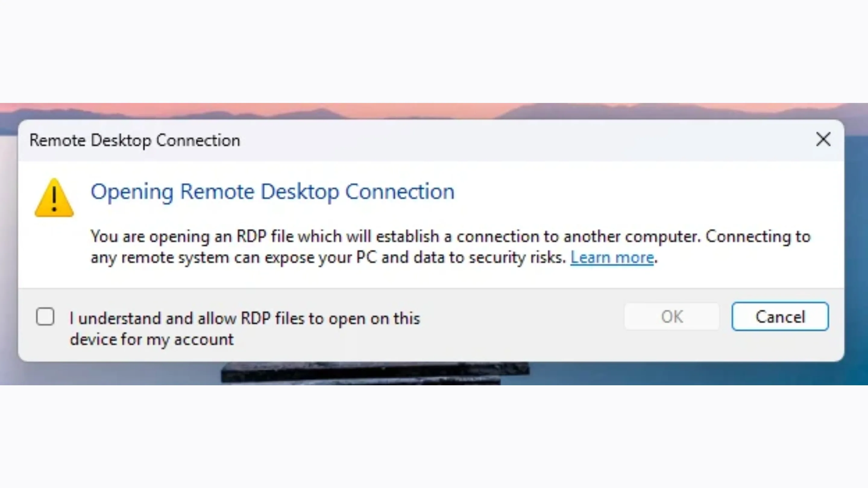The image size is (868, 488).
Task: Click the Remote Desktop Connection title text
Action: [x=134, y=140]
